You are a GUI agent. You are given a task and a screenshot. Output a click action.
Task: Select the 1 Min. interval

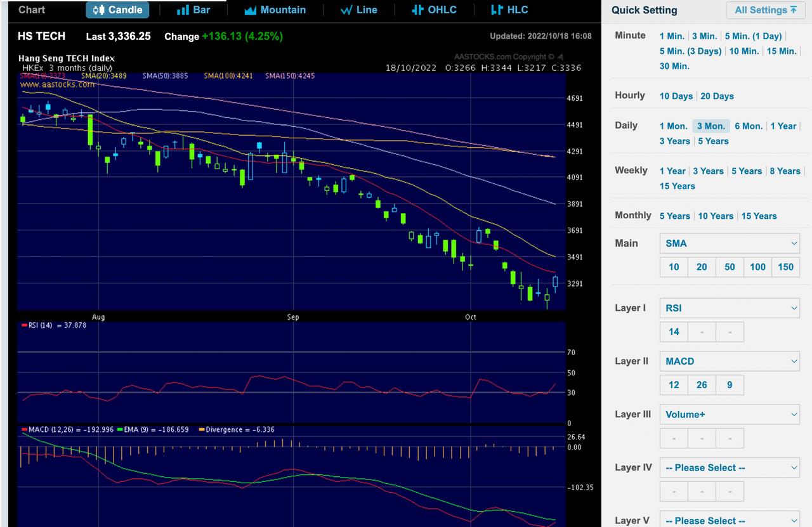(672, 36)
